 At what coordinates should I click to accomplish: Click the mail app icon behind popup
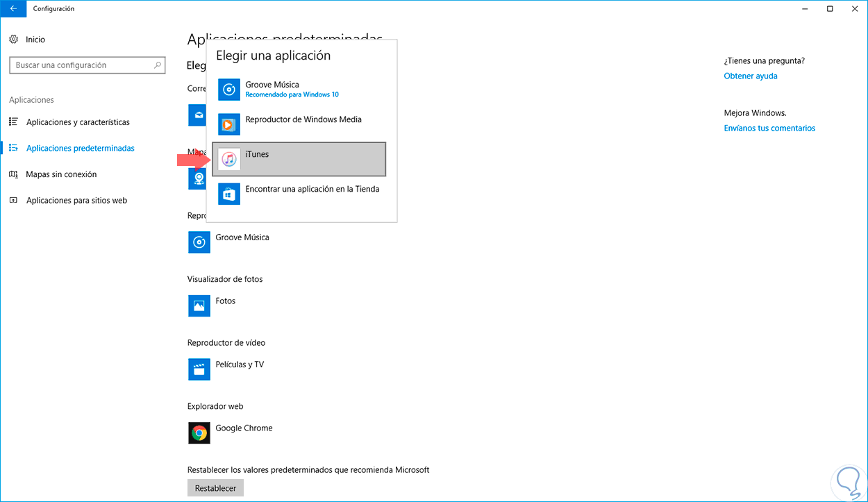(x=199, y=115)
